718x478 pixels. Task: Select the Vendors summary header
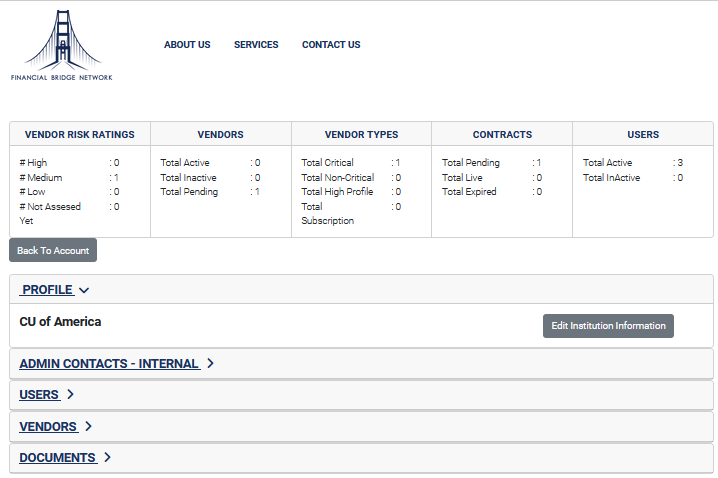tap(221, 135)
